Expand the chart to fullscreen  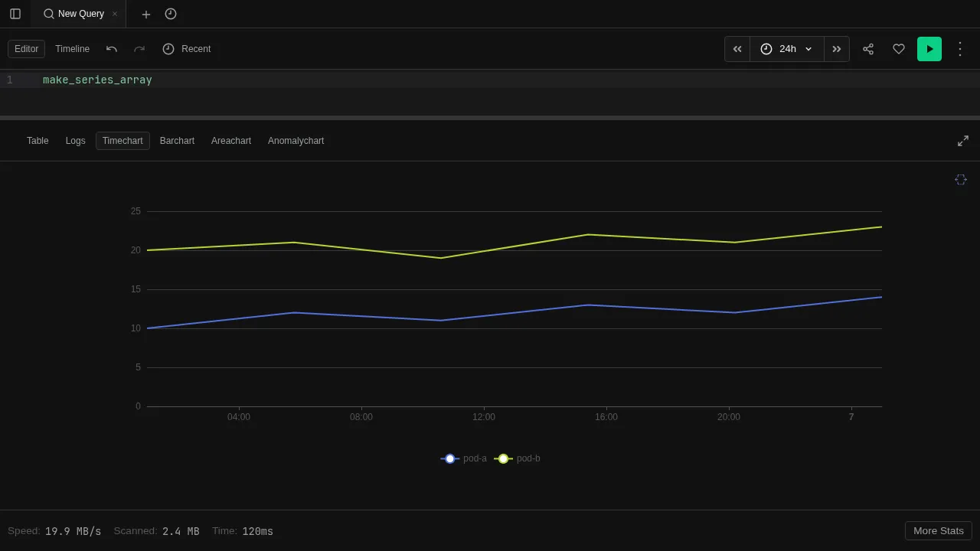click(x=962, y=141)
